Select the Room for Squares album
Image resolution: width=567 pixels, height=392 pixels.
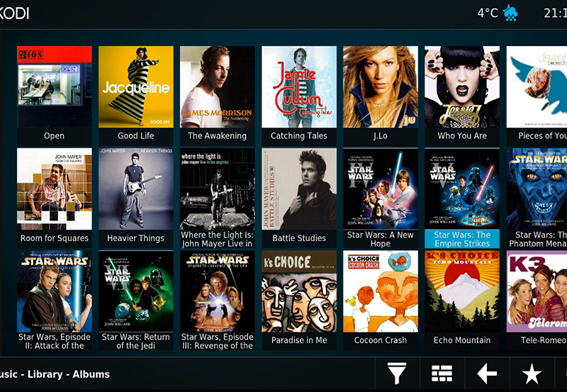[x=54, y=189]
